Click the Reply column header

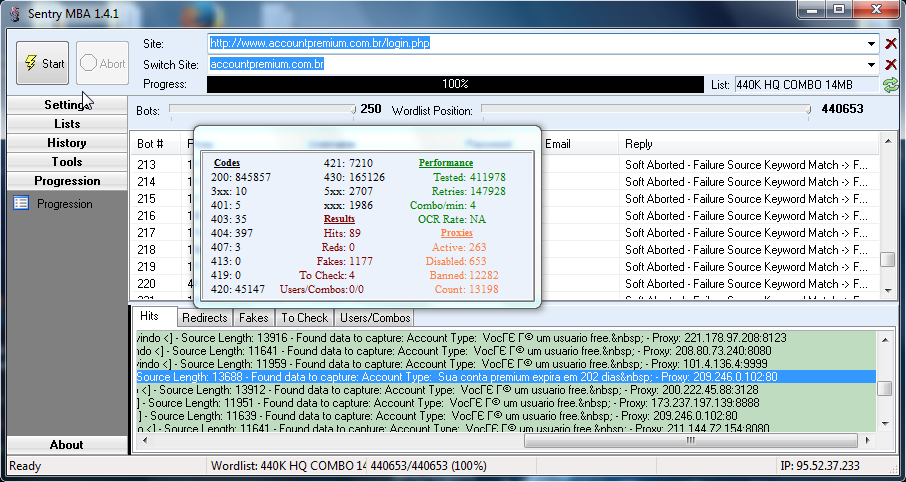tap(749, 144)
